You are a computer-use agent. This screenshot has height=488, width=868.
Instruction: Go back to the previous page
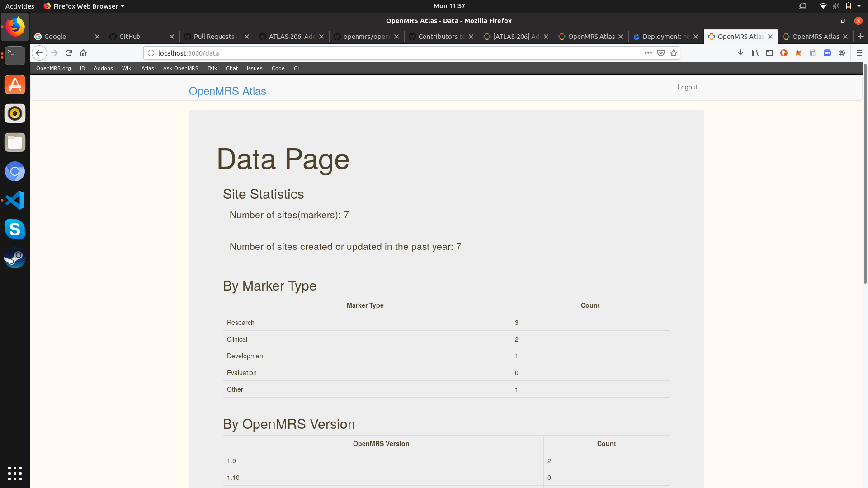tap(39, 53)
